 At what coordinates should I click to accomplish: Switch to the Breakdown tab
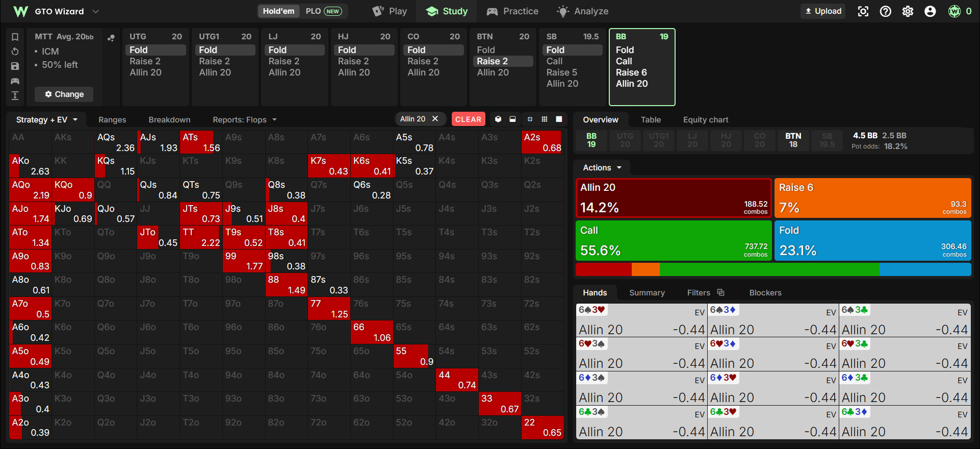169,119
